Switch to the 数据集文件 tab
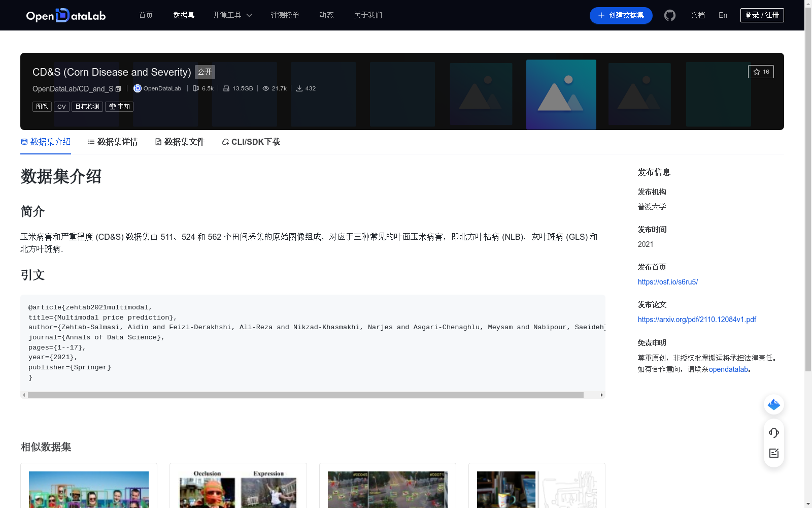The width and height of the screenshot is (812, 508). 180,142
